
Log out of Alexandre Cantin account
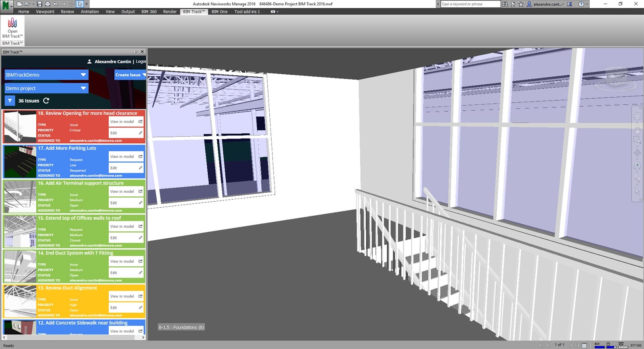pyautogui.click(x=141, y=62)
